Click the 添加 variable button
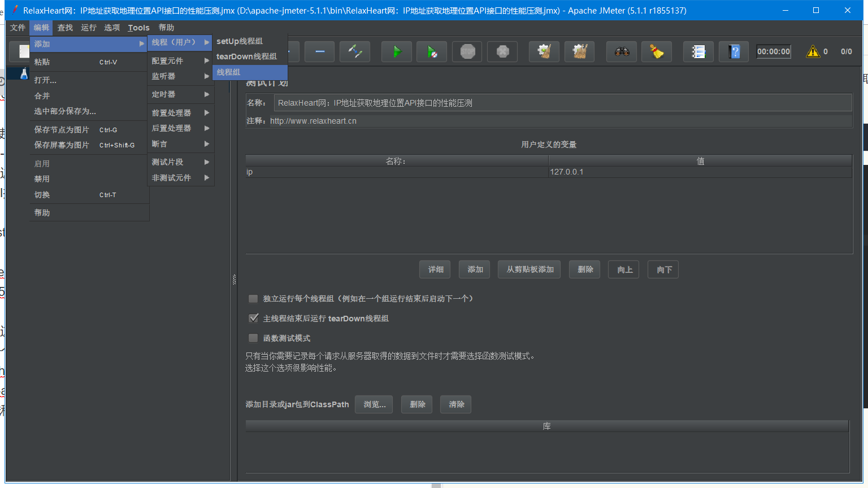 [475, 269]
